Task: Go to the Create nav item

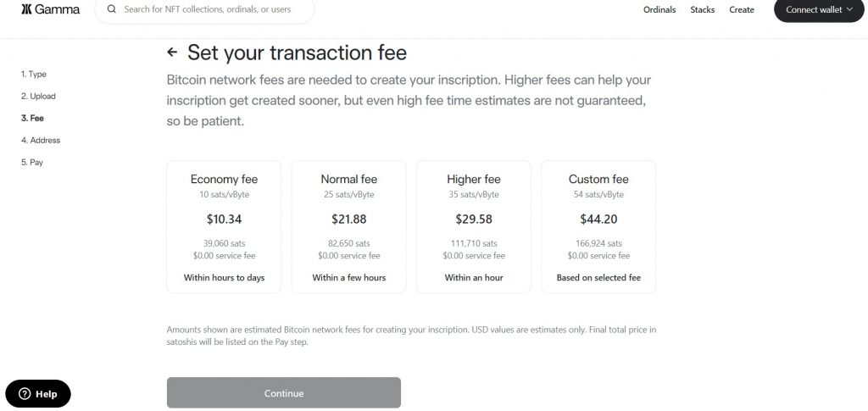Action: (x=742, y=10)
